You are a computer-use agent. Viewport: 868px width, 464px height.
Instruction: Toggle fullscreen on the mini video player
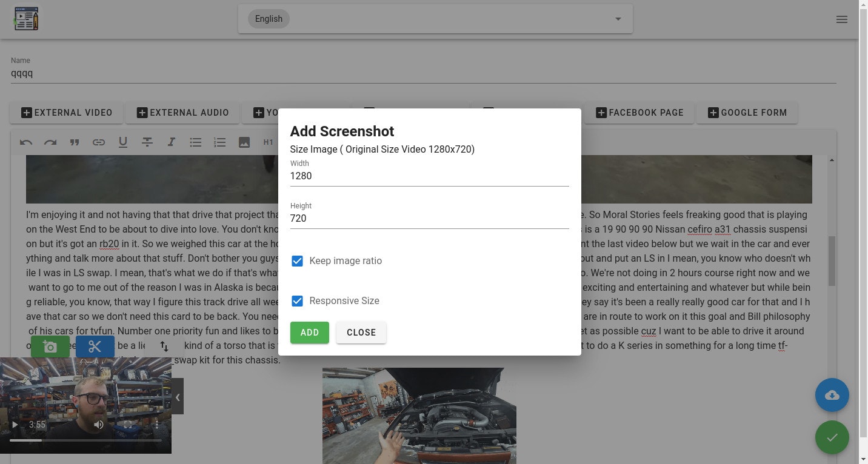[x=128, y=425]
